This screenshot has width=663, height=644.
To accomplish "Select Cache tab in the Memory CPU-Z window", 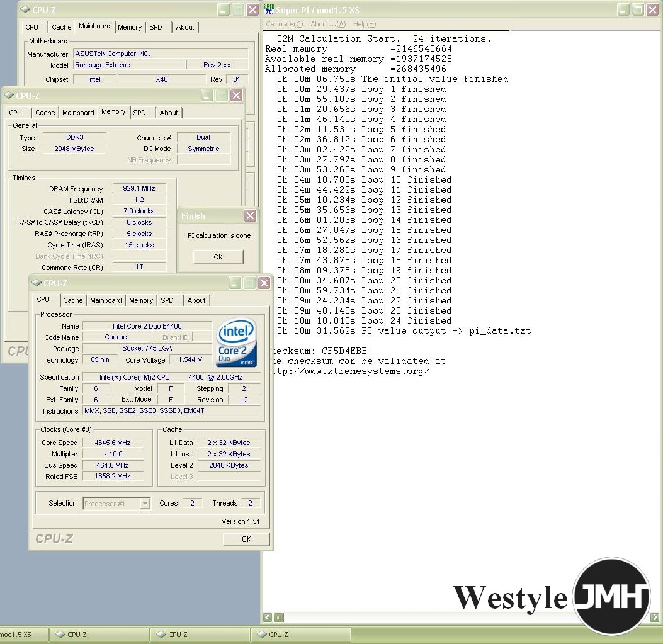I will click(45, 113).
